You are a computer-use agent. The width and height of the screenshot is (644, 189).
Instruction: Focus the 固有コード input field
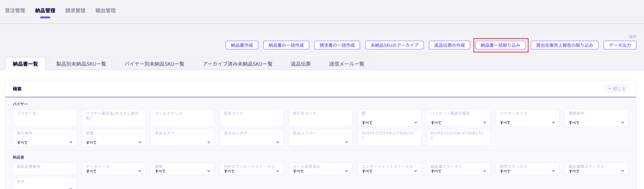coord(251,118)
